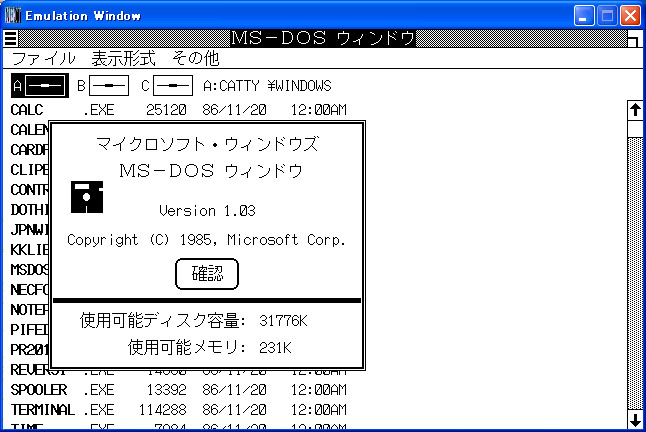Image resolution: width=646 pixels, height=432 pixels.
Task: Select the partially hidden DOTHI file entry
Action: click(29, 210)
